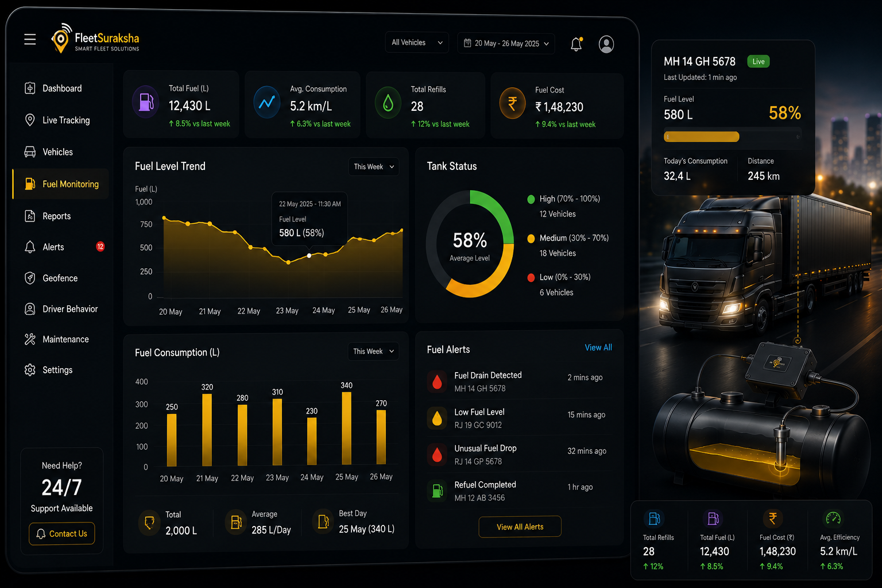Viewport: 882px width, 588px height.
Task: Click the MH 14 GH 5678 fuel level progress bar
Action: click(x=732, y=137)
